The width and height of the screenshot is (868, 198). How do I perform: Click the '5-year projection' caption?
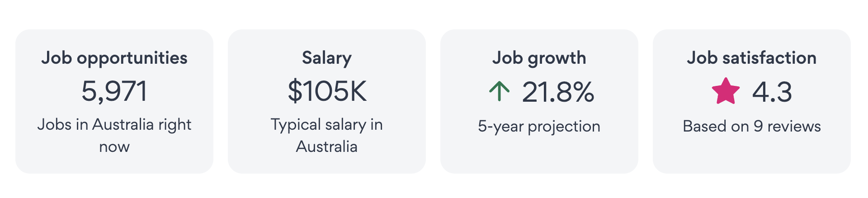tap(539, 127)
